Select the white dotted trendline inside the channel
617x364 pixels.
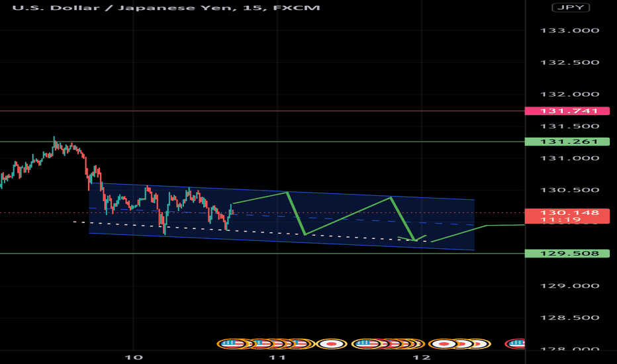[252, 232]
